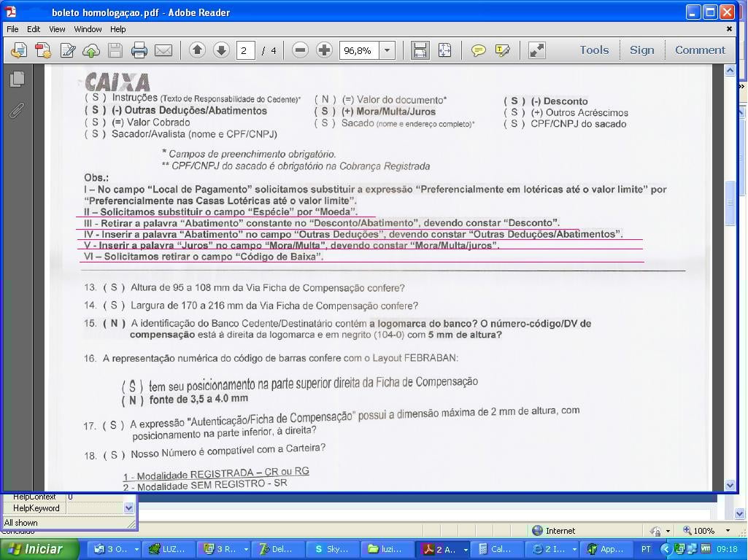Open the Help menu
This screenshot has height=560, width=748.
tap(117, 29)
